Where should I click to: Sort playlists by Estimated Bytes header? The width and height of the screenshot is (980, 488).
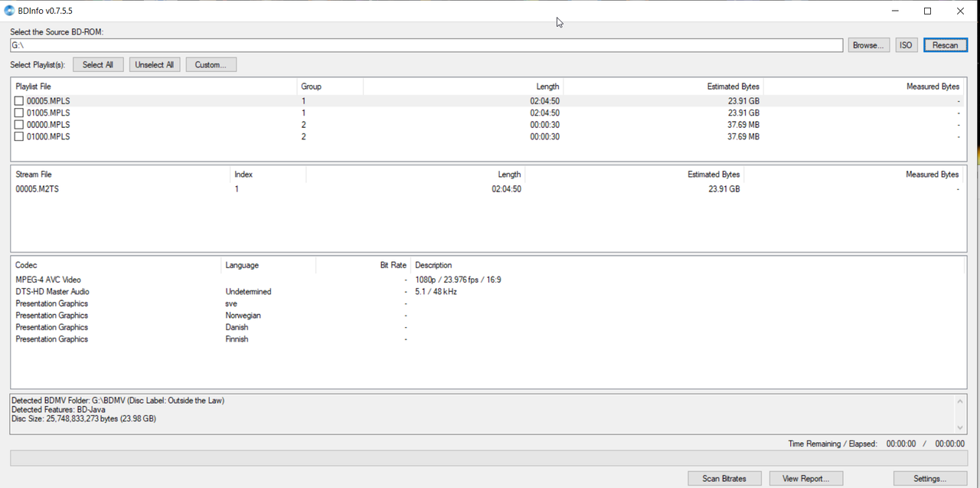[x=664, y=87]
